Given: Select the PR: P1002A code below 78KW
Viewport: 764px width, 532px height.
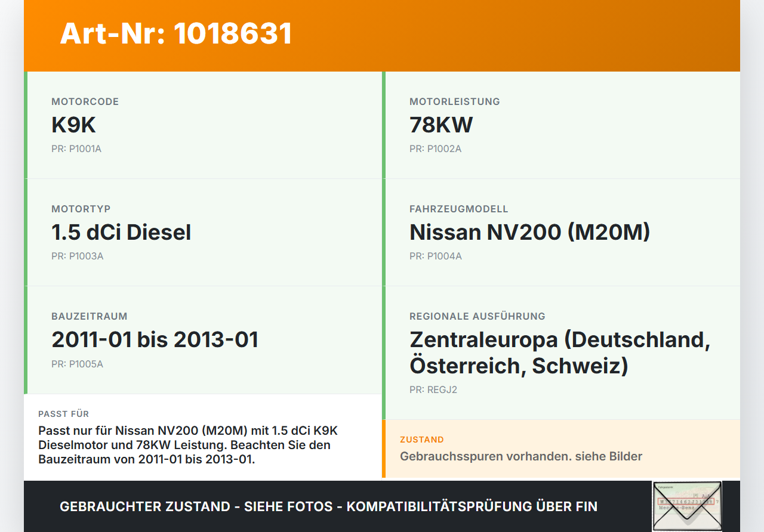Looking at the screenshot, I should pyautogui.click(x=435, y=149).
